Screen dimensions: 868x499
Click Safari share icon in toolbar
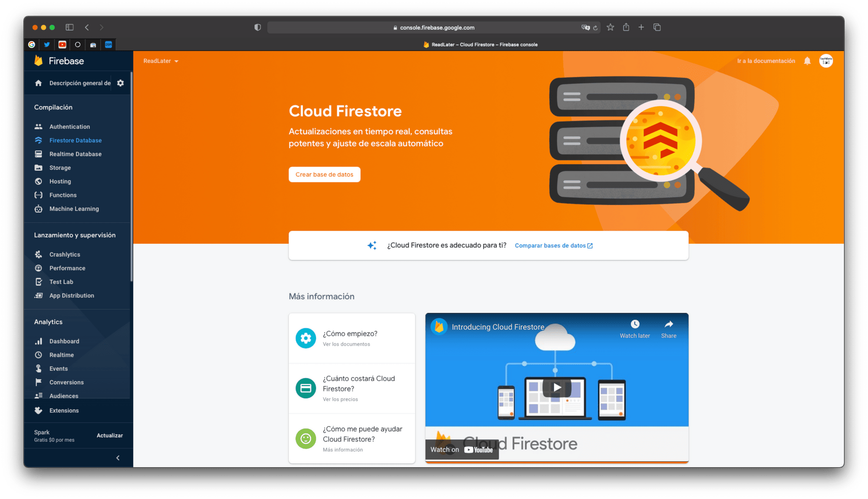(x=626, y=27)
